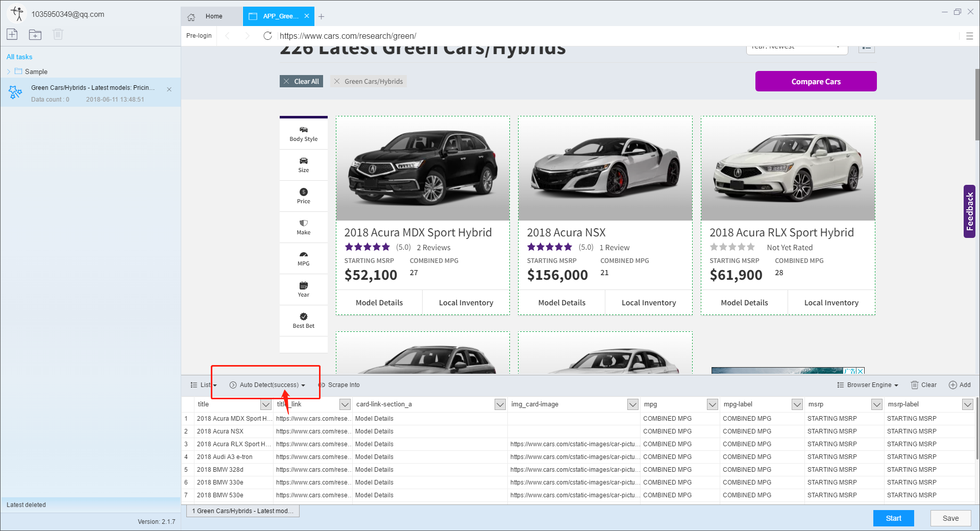Screen dimensions: 980x531
Task: Click the purple Compare Cars button
Action: click(x=816, y=81)
